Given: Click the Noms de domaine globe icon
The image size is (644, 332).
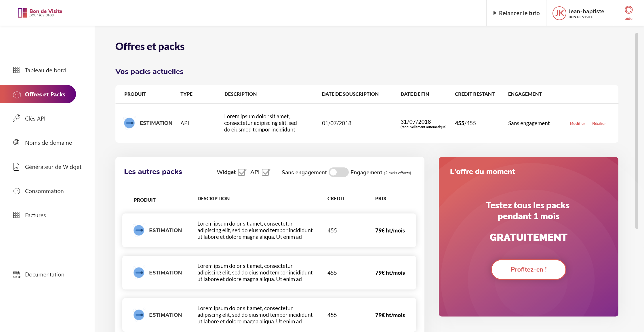Looking at the screenshot, I should (x=16, y=142).
